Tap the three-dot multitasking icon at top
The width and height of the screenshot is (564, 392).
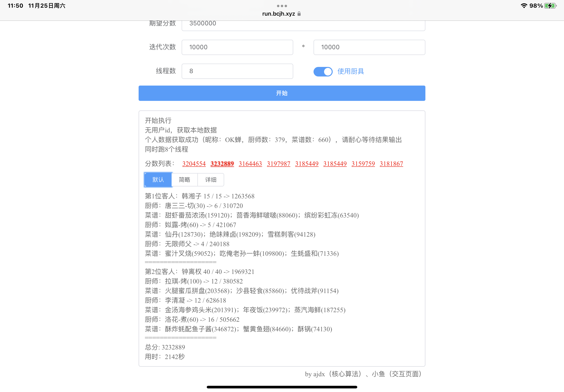(282, 6)
